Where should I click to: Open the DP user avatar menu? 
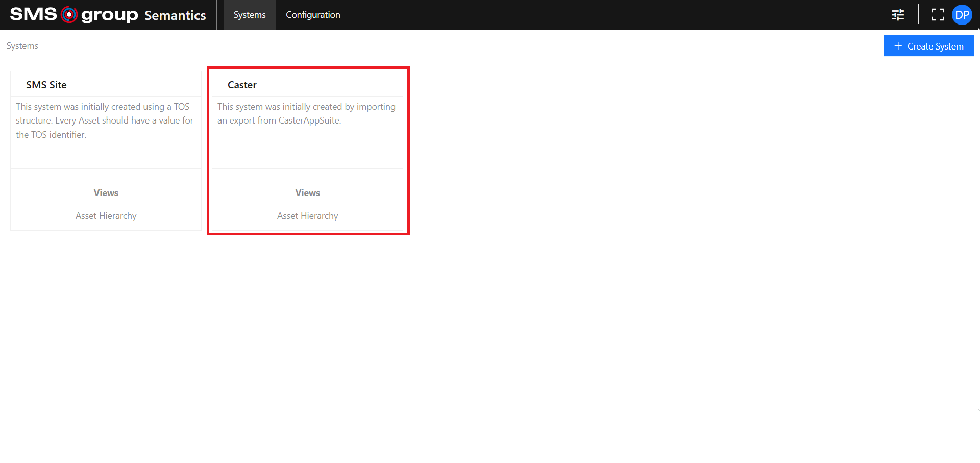962,15
